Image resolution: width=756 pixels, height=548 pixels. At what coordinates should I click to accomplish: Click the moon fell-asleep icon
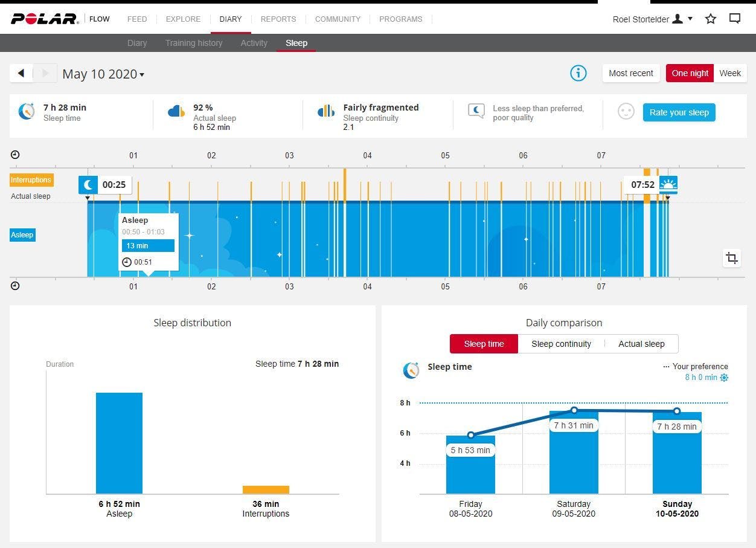click(88, 185)
